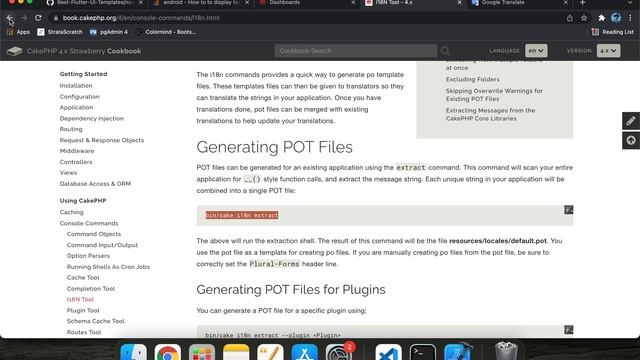Bookmark this page with the star icon
The height and width of the screenshot is (360, 640).
[584, 18]
